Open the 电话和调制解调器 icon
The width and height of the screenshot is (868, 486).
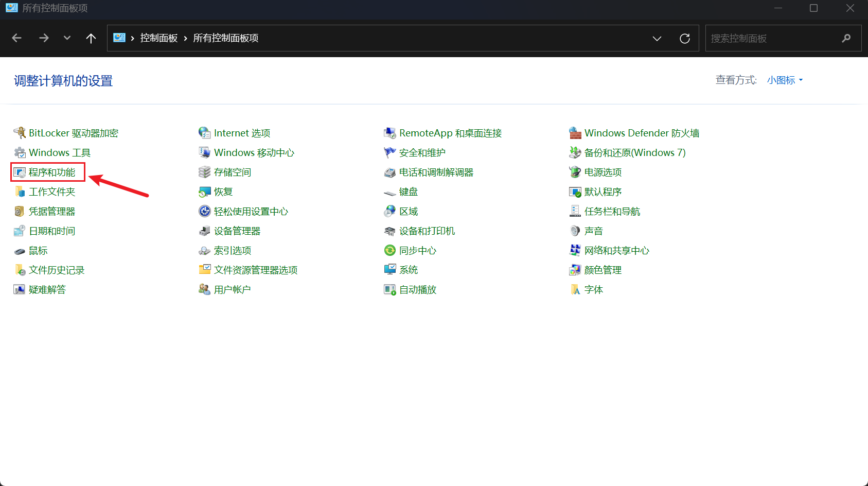(390, 172)
